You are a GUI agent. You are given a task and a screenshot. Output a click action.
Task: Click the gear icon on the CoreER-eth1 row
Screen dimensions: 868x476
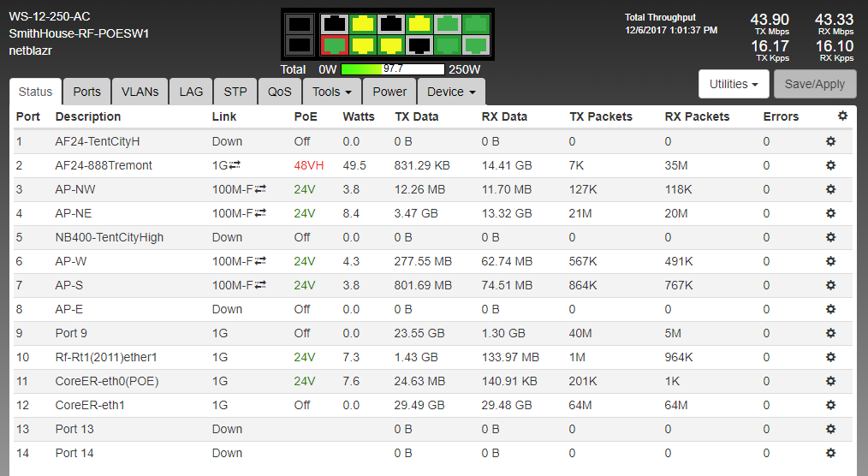pyautogui.click(x=829, y=405)
